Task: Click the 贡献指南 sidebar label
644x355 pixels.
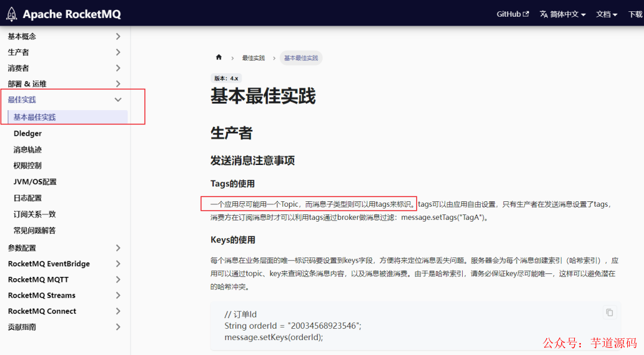Action: pyautogui.click(x=22, y=326)
